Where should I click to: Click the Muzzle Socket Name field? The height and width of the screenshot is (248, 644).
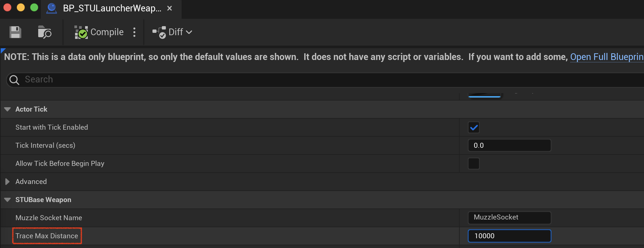pos(509,218)
